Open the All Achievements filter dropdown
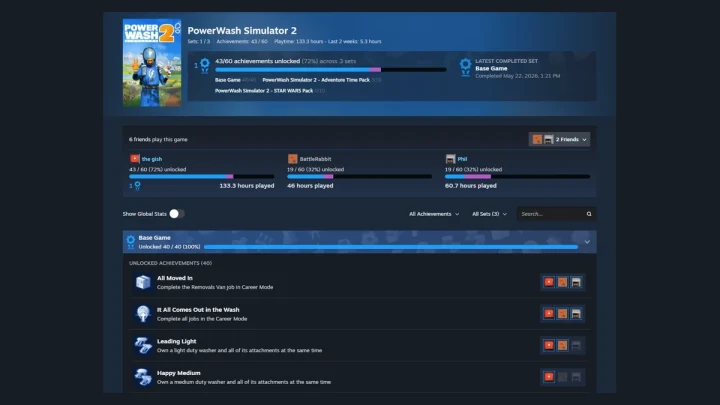The width and height of the screenshot is (720, 405). point(434,214)
